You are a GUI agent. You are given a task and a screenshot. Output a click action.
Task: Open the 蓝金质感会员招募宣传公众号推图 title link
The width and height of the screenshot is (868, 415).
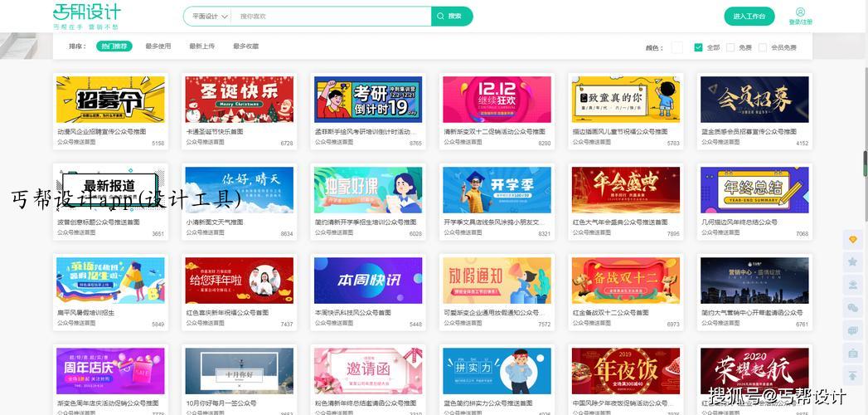[749, 132]
